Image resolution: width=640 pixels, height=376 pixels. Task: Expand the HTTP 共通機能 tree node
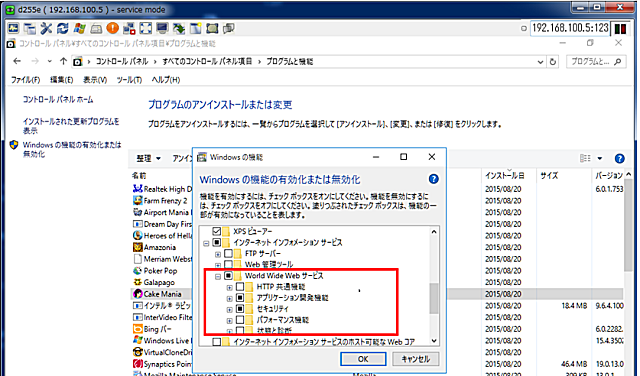[229, 287]
